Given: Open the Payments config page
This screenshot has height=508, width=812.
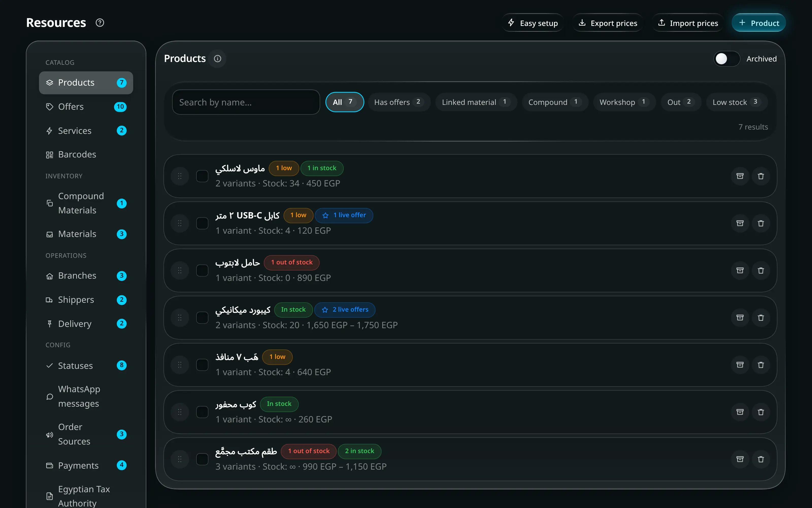Looking at the screenshot, I should coord(86,466).
